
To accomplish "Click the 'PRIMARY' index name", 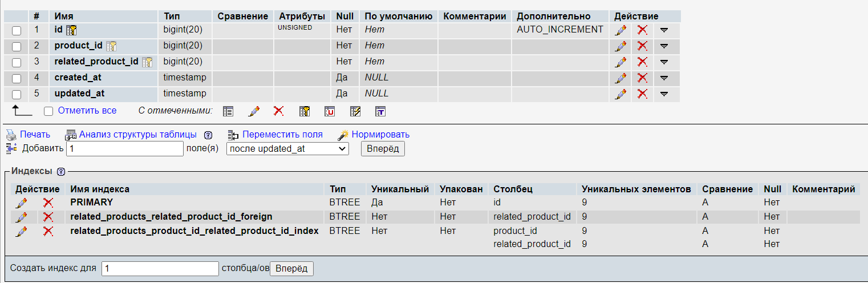I will pos(92,202).
